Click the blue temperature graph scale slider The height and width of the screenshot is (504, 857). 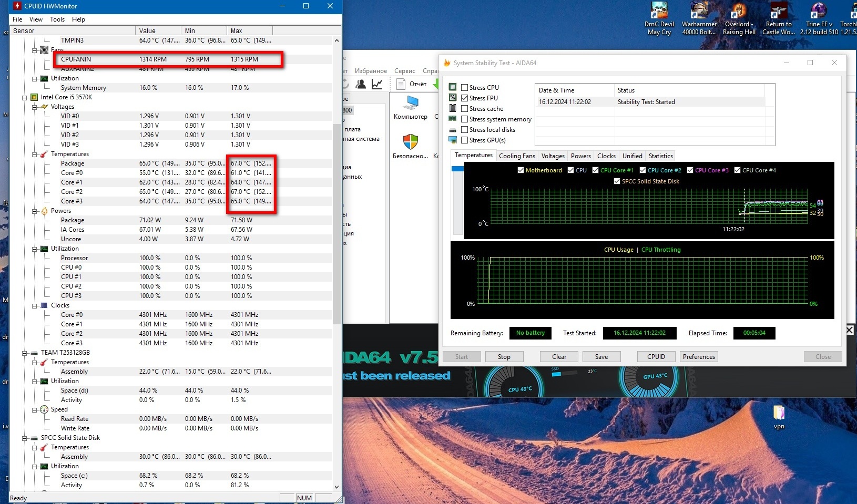point(457,169)
